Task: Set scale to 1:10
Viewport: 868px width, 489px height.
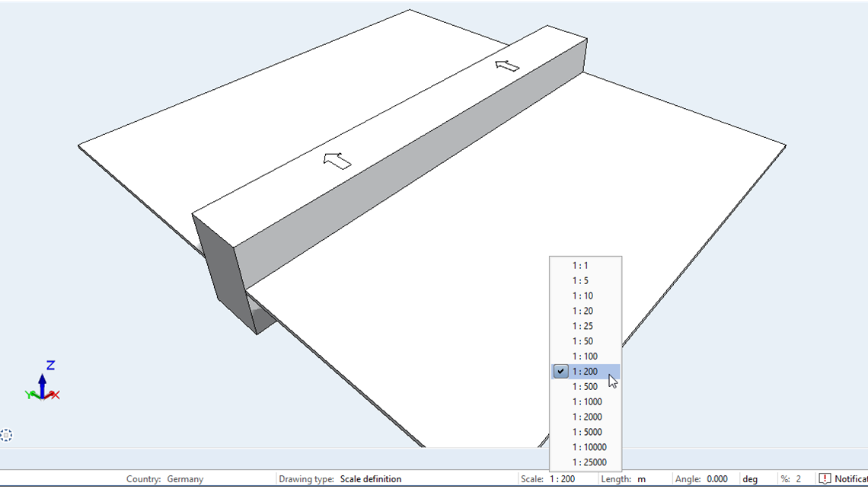Action: point(582,296)
